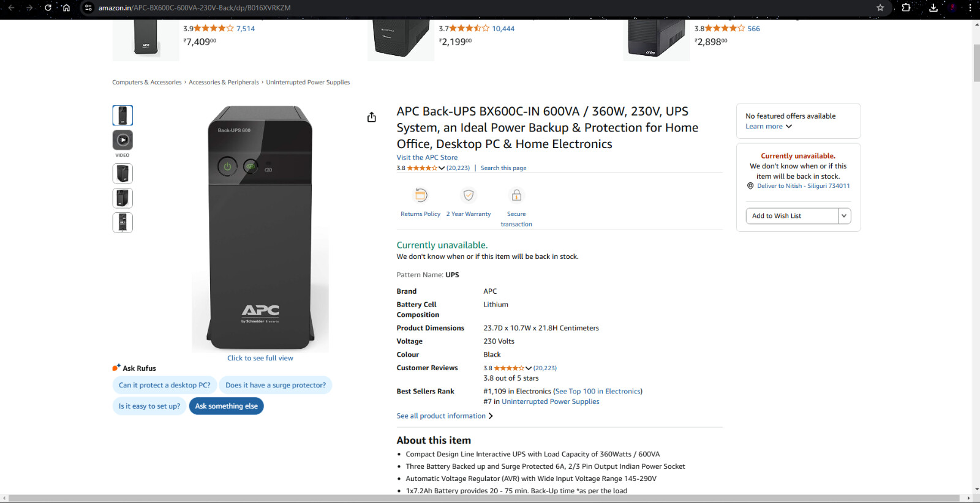
Task: Click the Add to Wish List button
Action: click(792, 216)
